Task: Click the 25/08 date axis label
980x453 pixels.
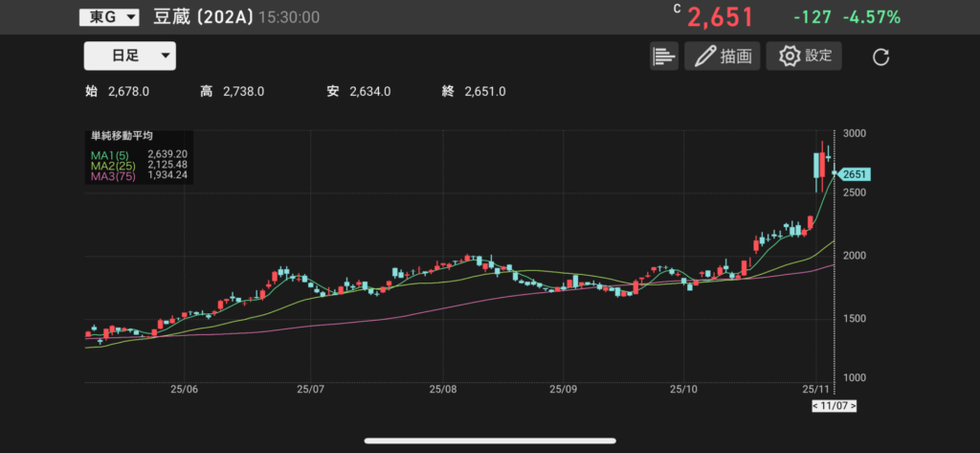Action: coord(442,389)
